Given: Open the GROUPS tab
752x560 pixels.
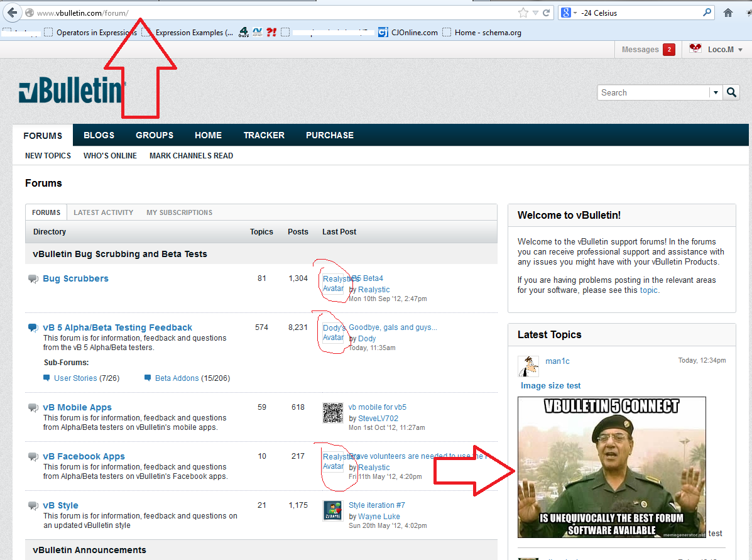Looking at the screenshot, I should coord(155,135).
